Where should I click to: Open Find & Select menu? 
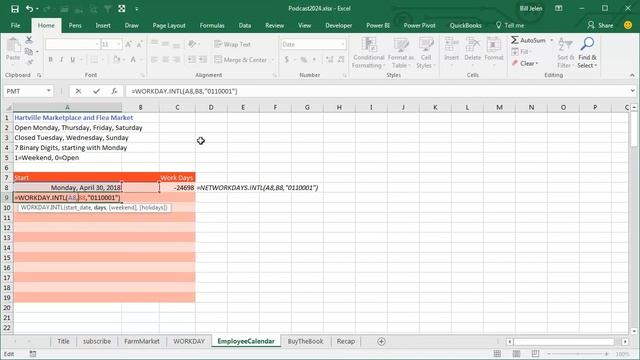tap(587, 53)
